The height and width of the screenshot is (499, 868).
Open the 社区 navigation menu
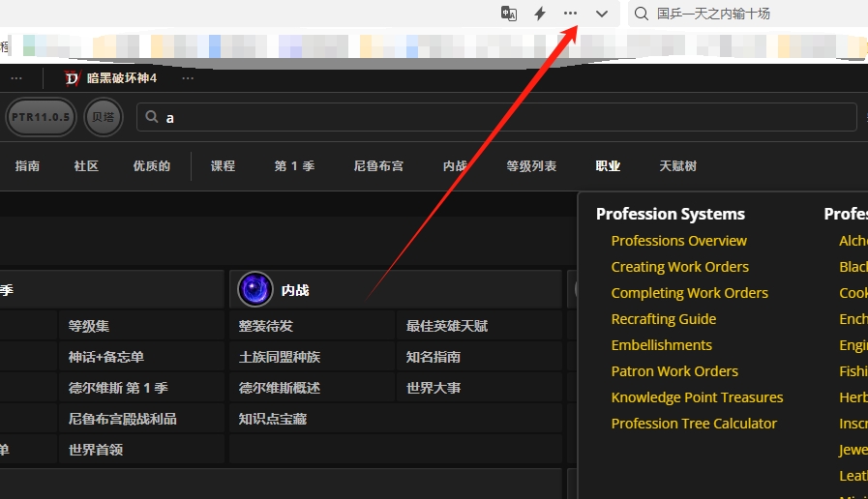coord(86,166)
